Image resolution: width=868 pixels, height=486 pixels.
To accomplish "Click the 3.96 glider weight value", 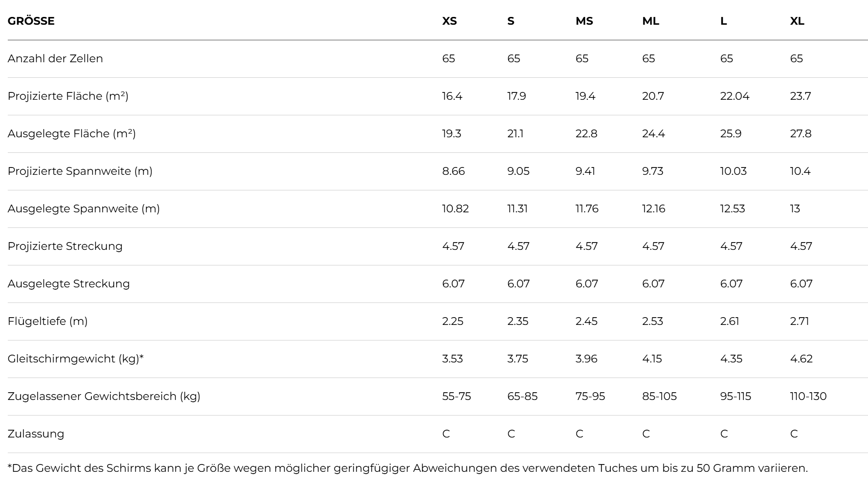I will (x=586, y=359).
